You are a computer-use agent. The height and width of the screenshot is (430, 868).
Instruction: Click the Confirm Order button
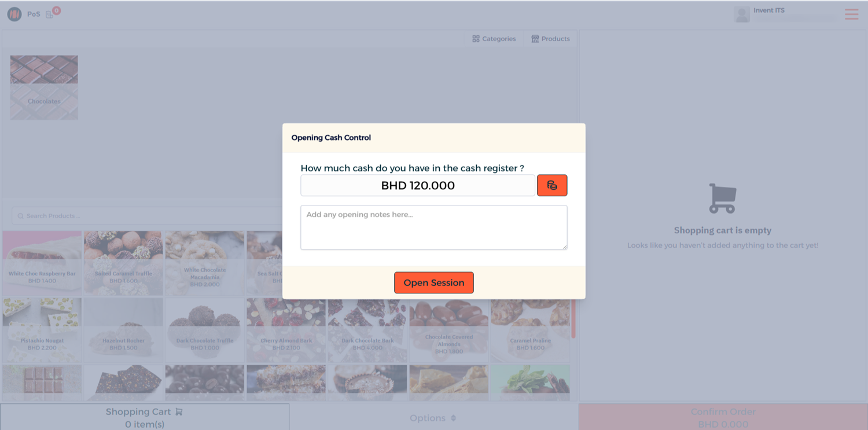pyautogui.click(x=723, y=417)
